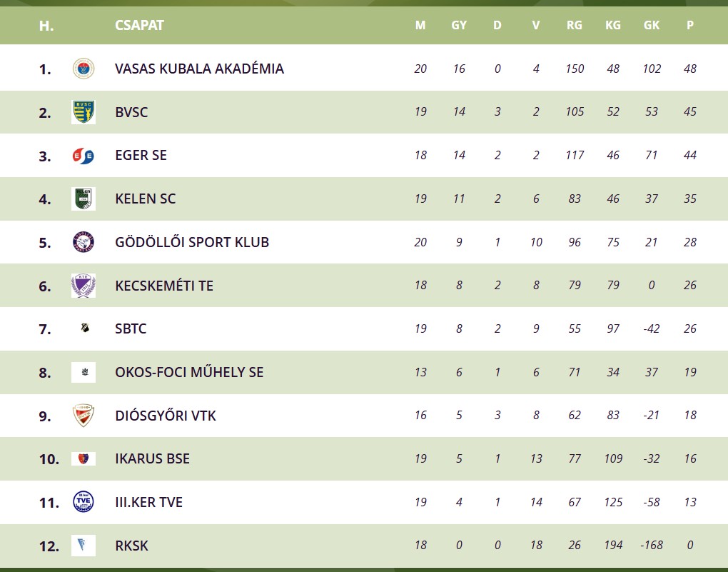Click the III.KER TVE round badge
This screenshot has height=572, width=728.
[84, 502]
